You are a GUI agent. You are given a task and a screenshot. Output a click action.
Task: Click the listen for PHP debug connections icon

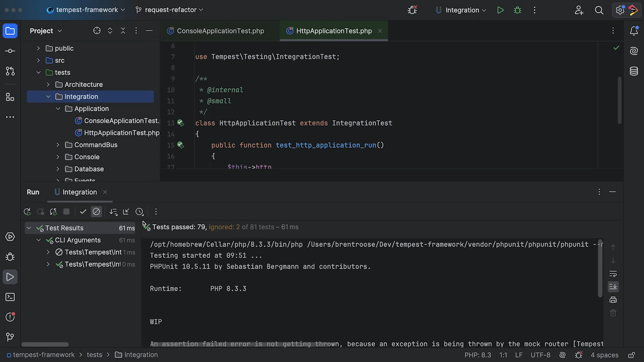(x=412, y=10)
